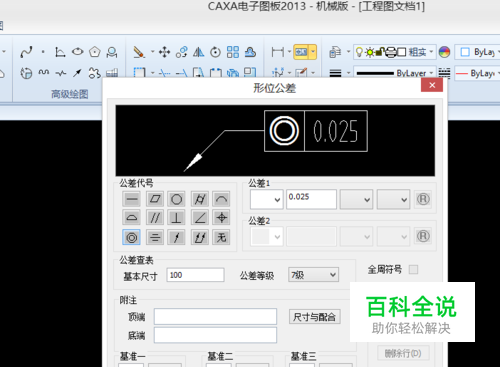Open the dropdown right of the 0.025 field
500x367 pixels.
pyautogui.click(x=356, y=199)
